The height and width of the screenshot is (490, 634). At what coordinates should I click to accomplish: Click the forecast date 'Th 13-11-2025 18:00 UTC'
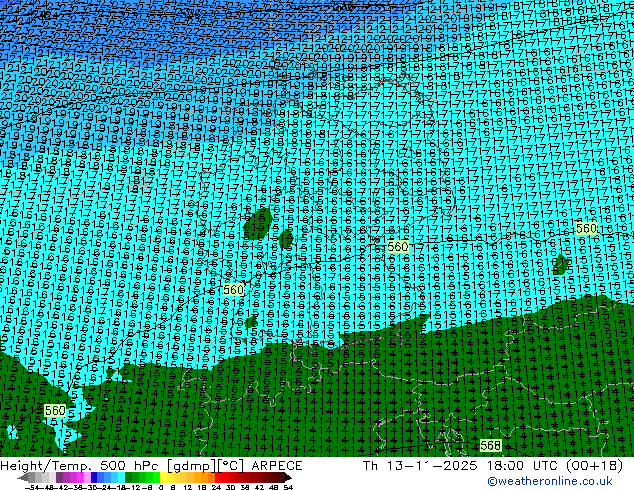point(462,466)
